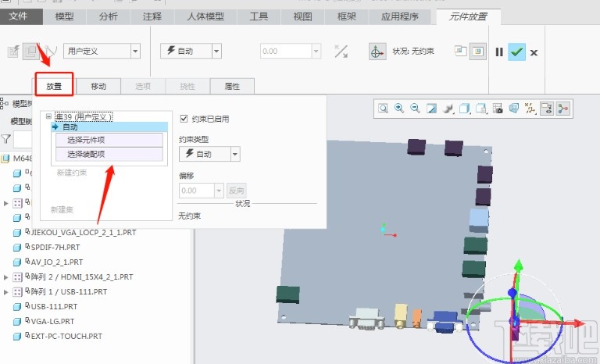Click the Select component item collector
The width and height of the screenshot is (600, 364).
pyautogui.click(x=109, y=140)
